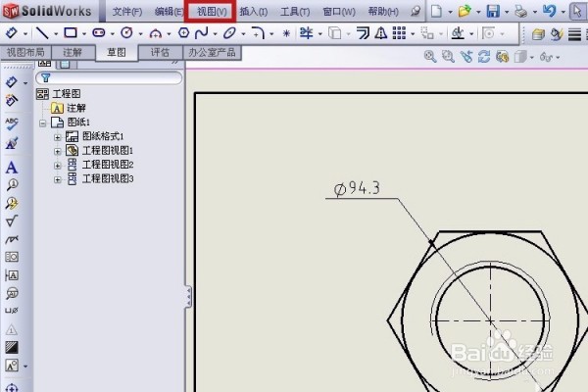Open the Spline tool dropdown arrow

[216, 33]
